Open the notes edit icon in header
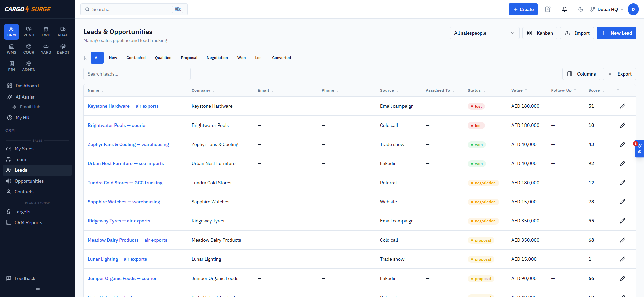 coord(548,9)
